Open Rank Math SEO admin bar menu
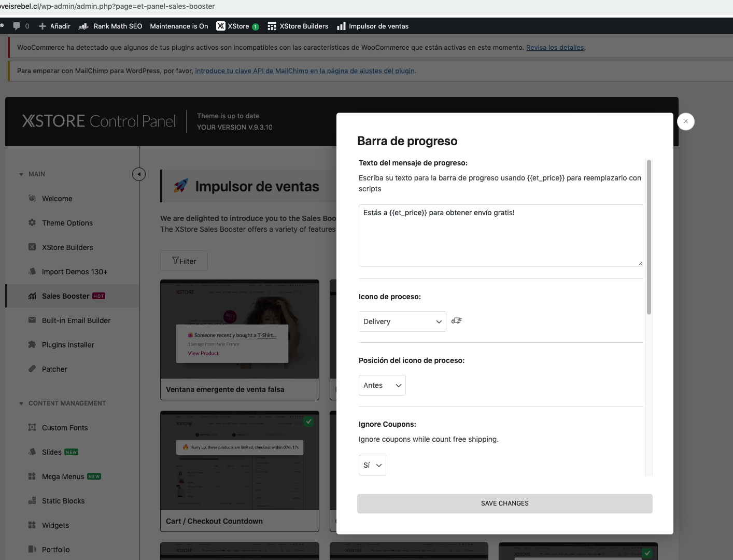Image resolution: width=733 pixels, height=560 pixels. click(110, 26)
